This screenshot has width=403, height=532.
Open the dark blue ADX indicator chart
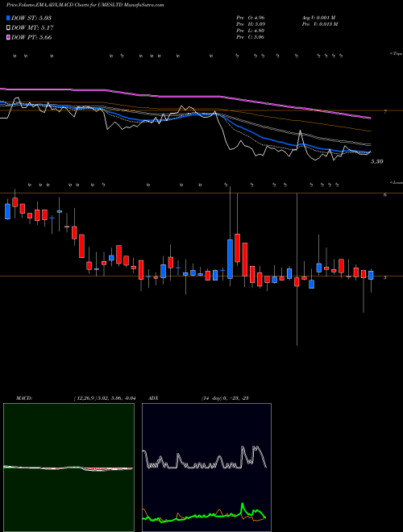click(x=206, y=468)
